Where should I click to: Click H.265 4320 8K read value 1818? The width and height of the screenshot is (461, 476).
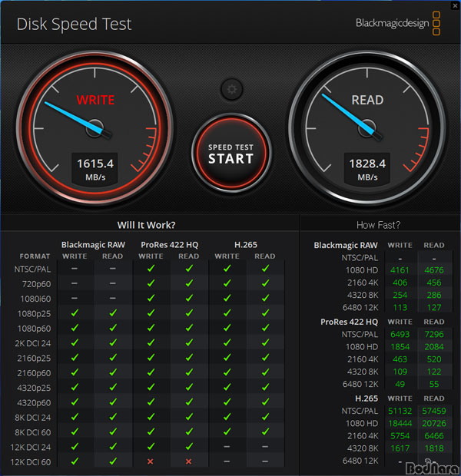434,448
